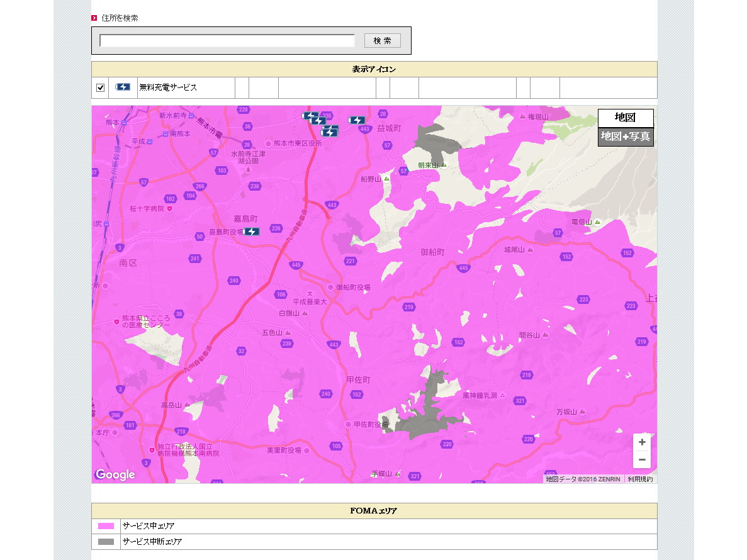Open the Google logo link
This screenshot has height=560, width=747.
(x=115, y=474)
